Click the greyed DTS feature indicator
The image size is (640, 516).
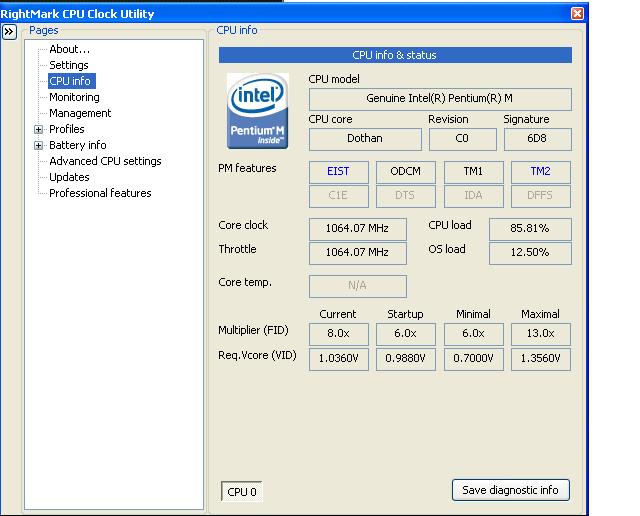[x=405, y=196]
